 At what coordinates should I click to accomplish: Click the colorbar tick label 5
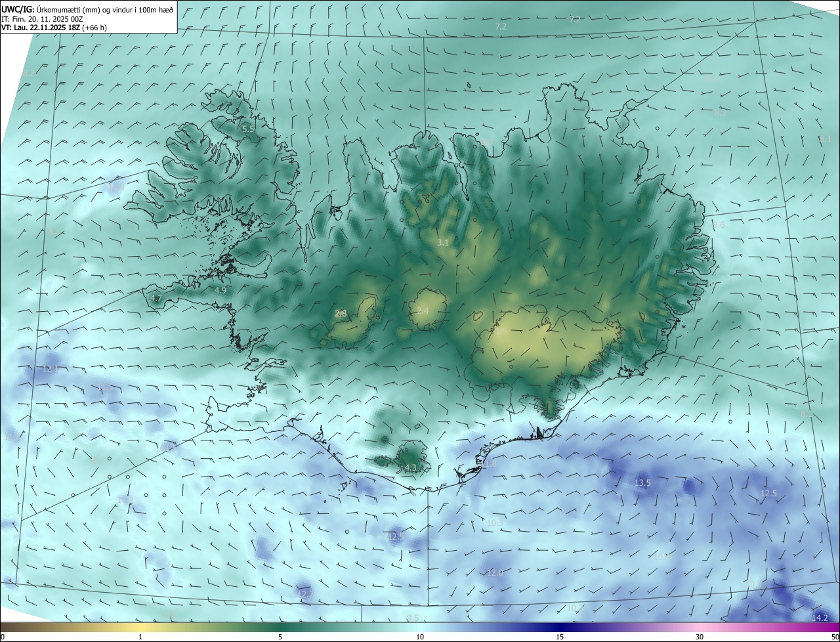point(280,637)
